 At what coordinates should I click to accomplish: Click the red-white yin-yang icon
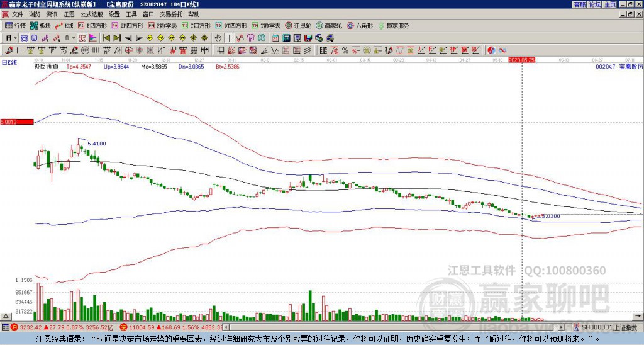click(x=491, y=50)
